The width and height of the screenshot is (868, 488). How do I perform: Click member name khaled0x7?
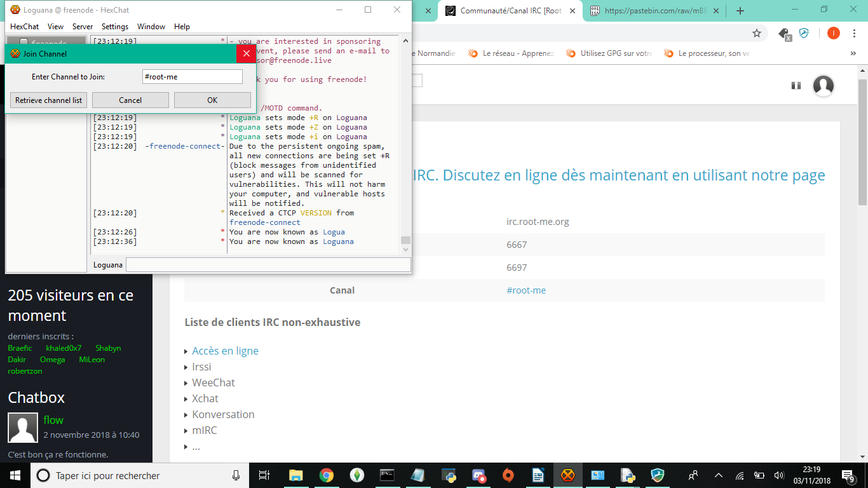pos(64,348)
